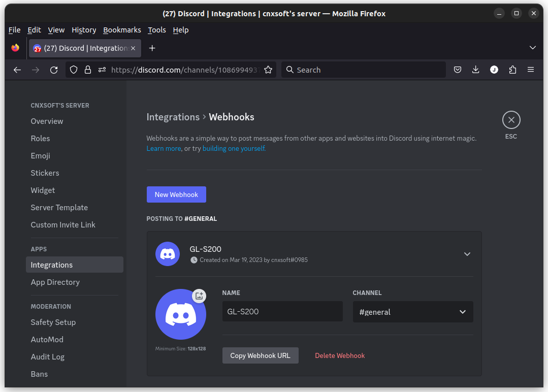Click the small GL-S200 Discord logo avatar
The height and width of the screenshot is (392, 548).
point(168,254)
